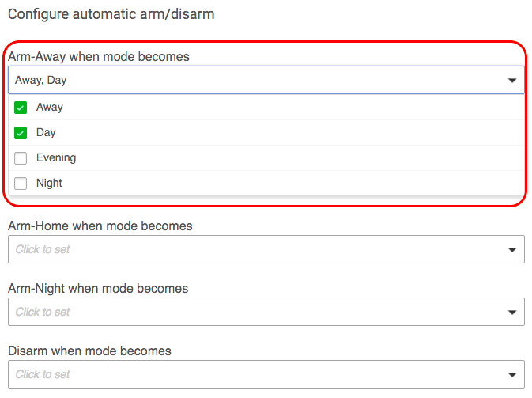Open Arm-Home dropdown arrow
Viewport: 532px width, 398px height.
[512, 250]
